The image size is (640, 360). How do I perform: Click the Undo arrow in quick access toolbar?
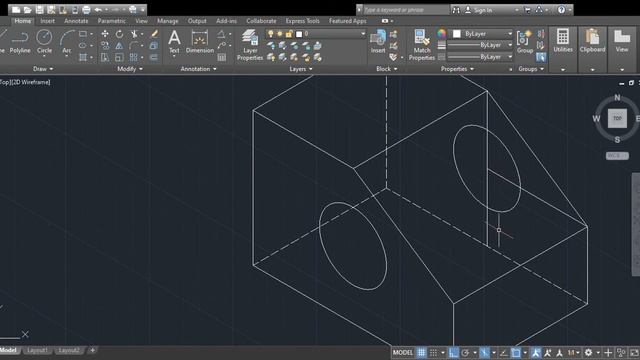98,9
